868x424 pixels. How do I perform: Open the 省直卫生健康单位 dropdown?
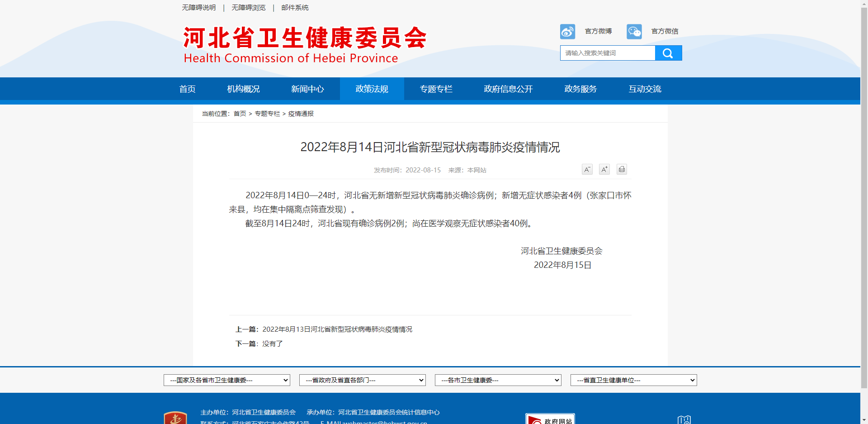[633, 380]
